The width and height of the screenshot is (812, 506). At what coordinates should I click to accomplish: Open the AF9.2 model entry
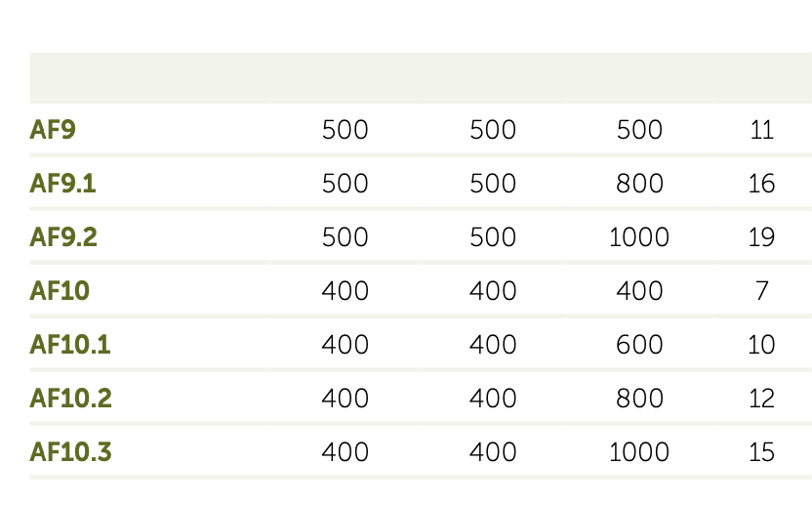(63, 237)
